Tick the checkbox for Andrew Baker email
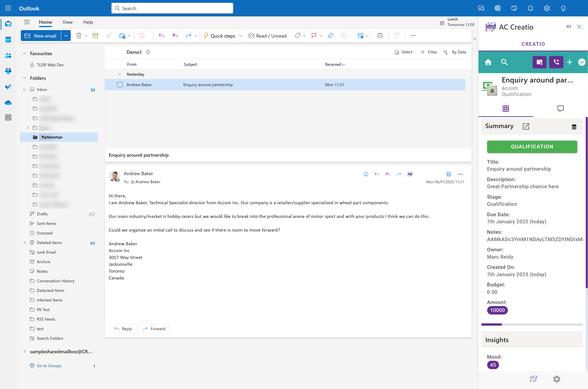The height and width of the screenshot is (389, 588). [x=120, y=85]
